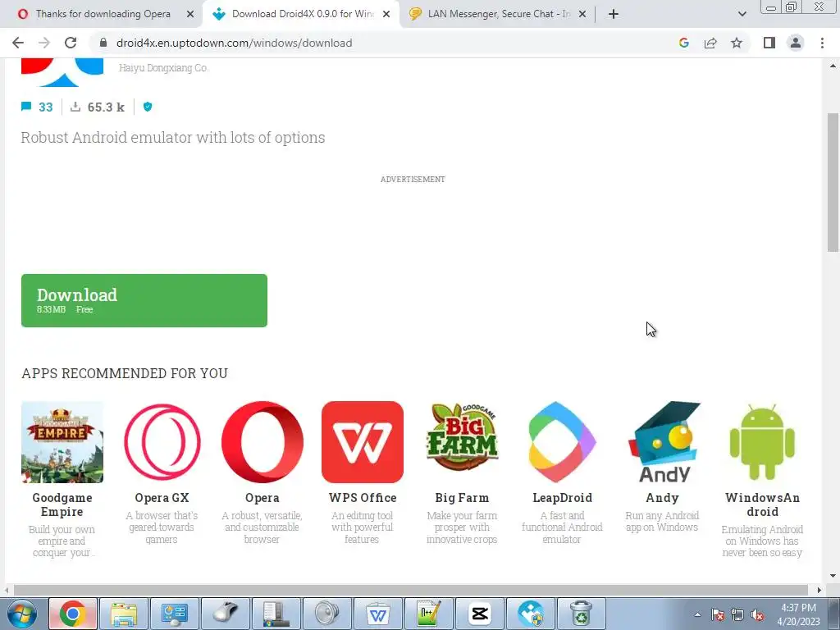840x630 pixels.
Task: Open the CapCut taskbar icon
Action: tap(479, 614)
